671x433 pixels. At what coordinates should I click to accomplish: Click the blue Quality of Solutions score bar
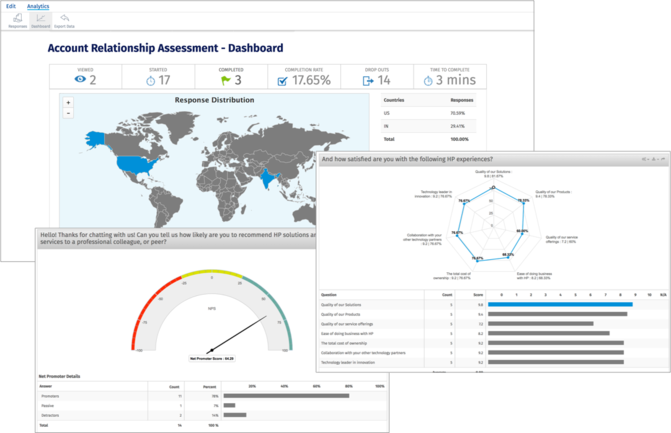point(560,305)
